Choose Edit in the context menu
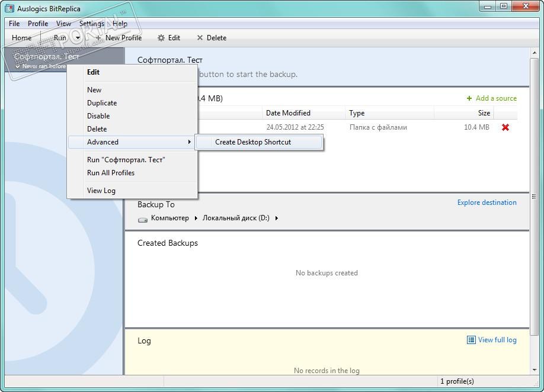544x392 pixels. click(x=132, y=72)
